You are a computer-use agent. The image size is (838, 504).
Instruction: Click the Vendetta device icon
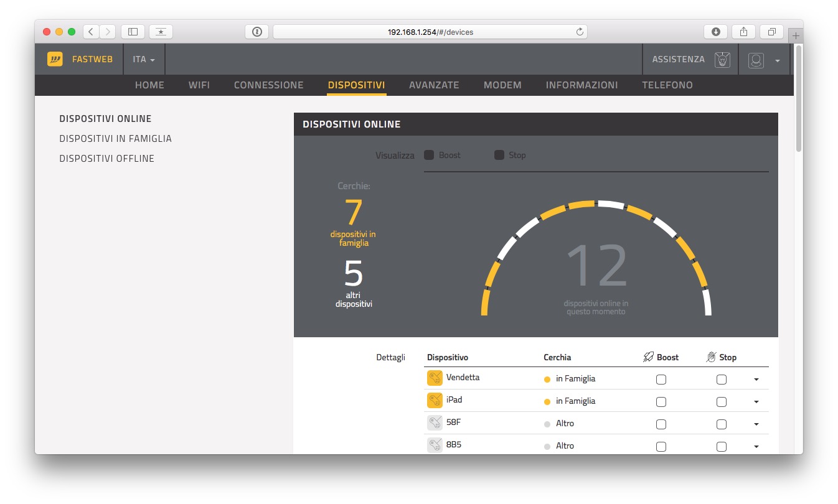click(435, 378)
